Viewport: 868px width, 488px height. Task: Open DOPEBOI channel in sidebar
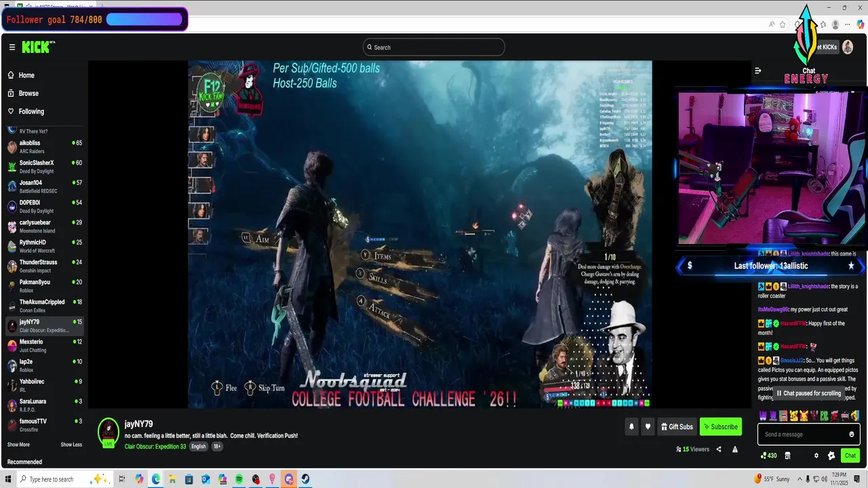pos(44,206)
